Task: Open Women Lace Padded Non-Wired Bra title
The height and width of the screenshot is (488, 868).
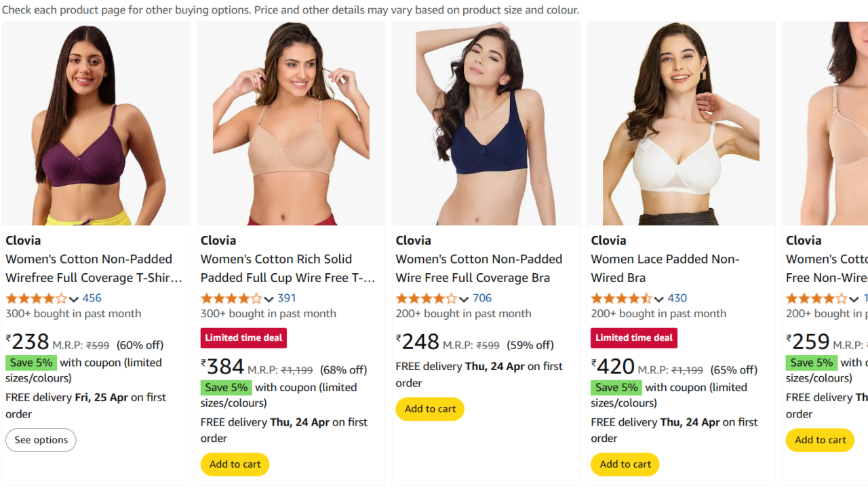Action: (x=665, y=268)
